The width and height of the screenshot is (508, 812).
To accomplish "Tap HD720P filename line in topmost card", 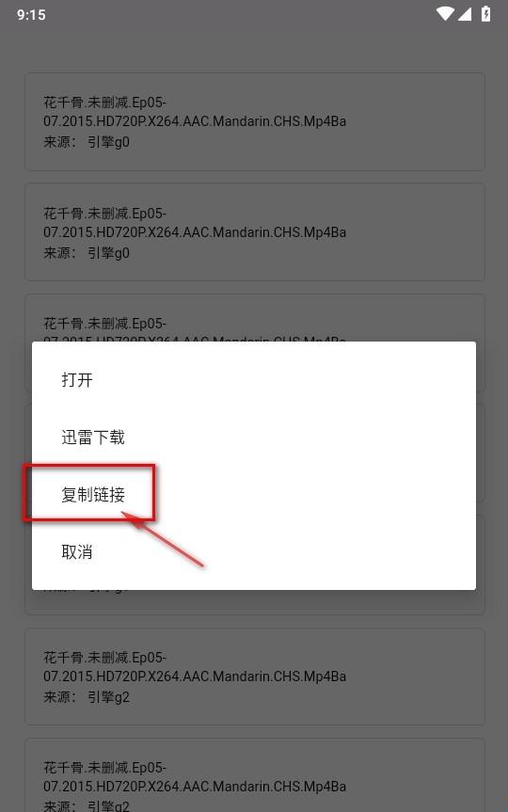I will click(x=195, y=121).
